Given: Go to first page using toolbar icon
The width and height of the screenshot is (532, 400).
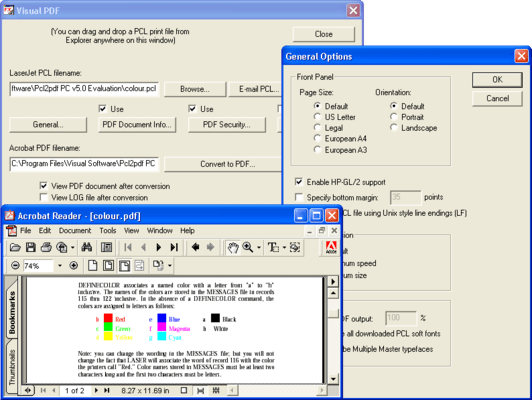Looking at the screenshot, I should 128,247.
